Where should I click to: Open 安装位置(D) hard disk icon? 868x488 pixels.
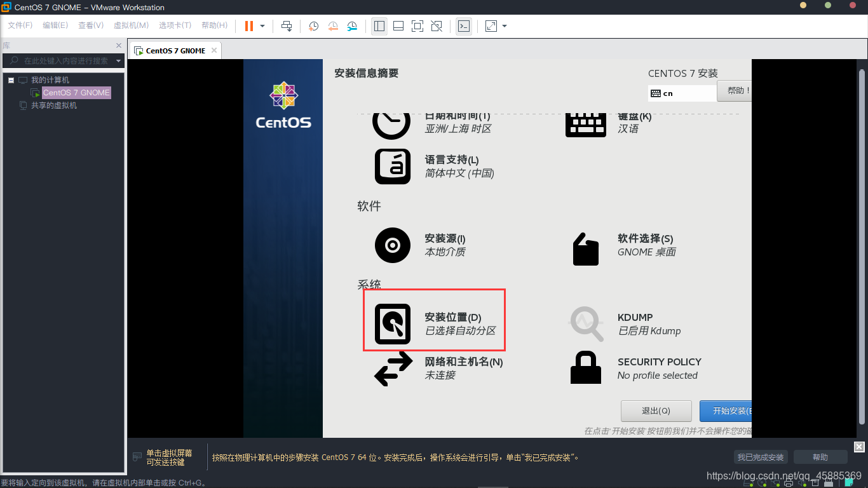(x=393, y=324)
